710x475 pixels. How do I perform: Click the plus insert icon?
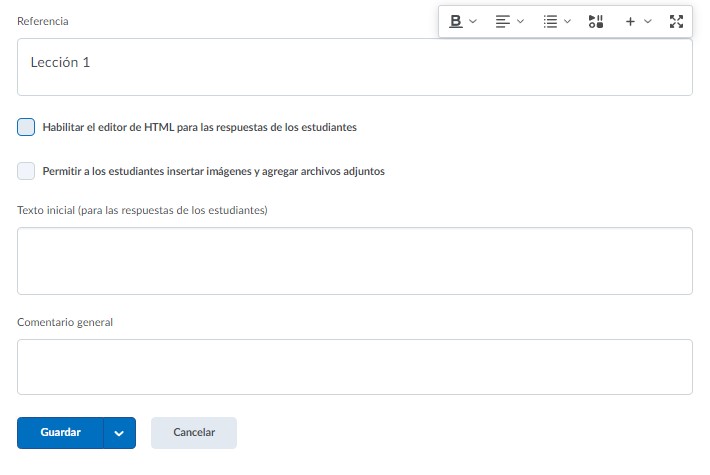[630, 21]
